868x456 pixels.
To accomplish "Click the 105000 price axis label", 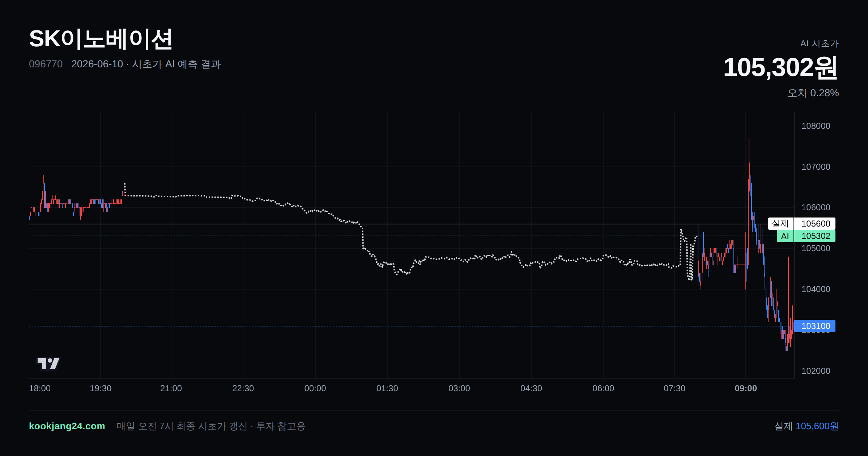I will pyautogui.click(x=816, y=248).
